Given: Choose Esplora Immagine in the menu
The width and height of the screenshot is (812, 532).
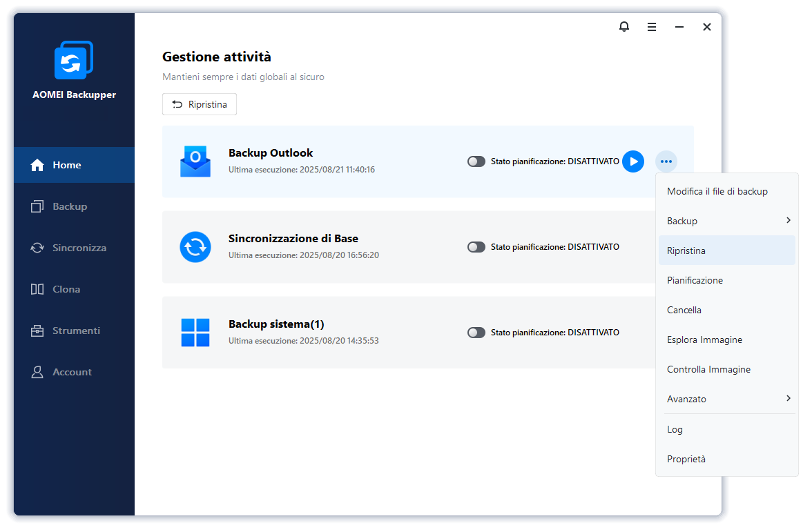Looking at the screenshot, I should (x=704, y=339).
